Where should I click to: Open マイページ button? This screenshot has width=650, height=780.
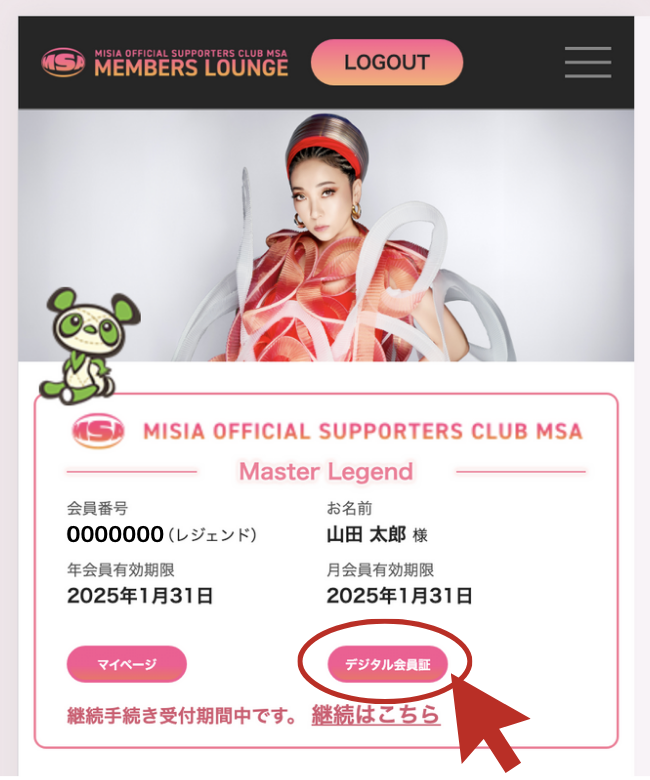(127, 664)
